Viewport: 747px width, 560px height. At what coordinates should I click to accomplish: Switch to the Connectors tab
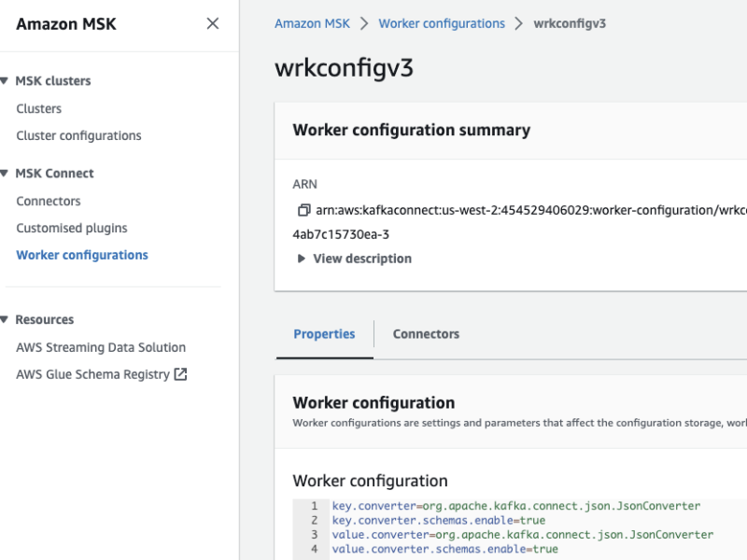pos(425,333)
